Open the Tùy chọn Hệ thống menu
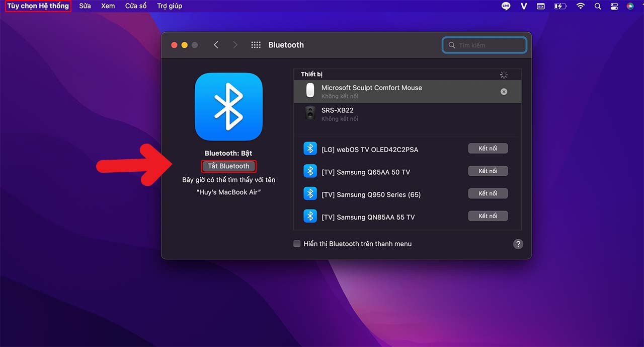This screenshot has height=347, width=644. click(x=37, y=6)
